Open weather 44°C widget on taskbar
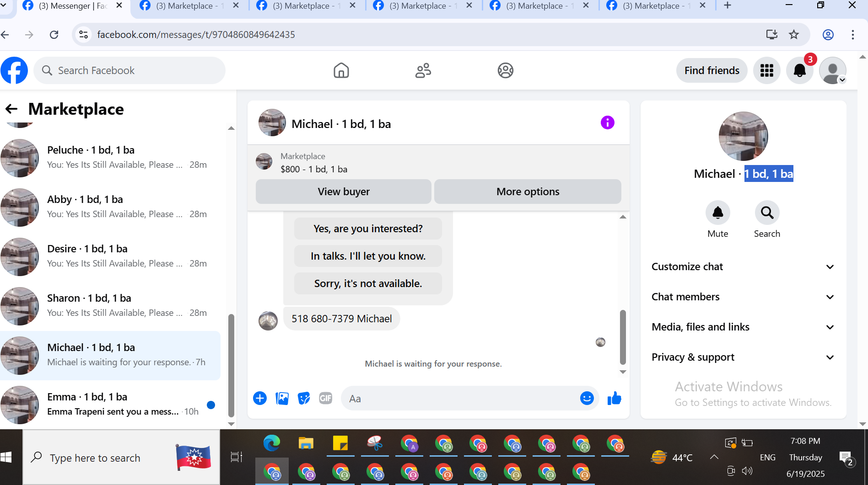868x485 pixels. point(672,457)
